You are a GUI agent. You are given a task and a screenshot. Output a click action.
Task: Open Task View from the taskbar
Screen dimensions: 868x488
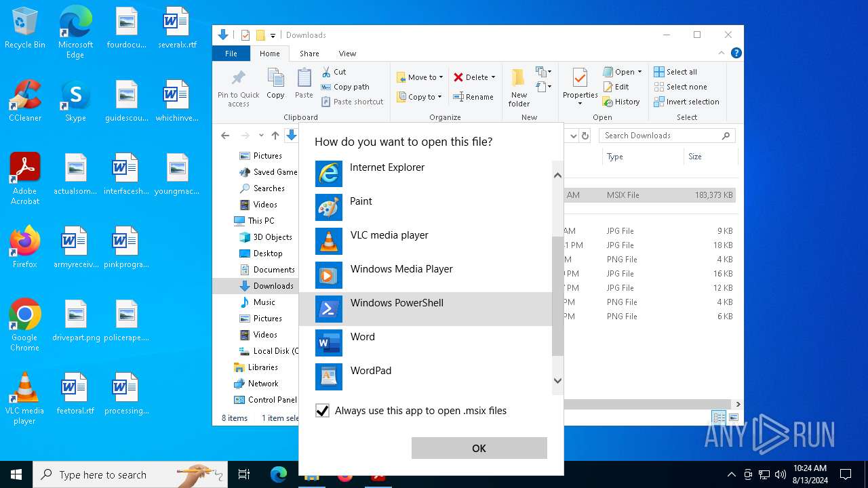[x=244, y=474]
